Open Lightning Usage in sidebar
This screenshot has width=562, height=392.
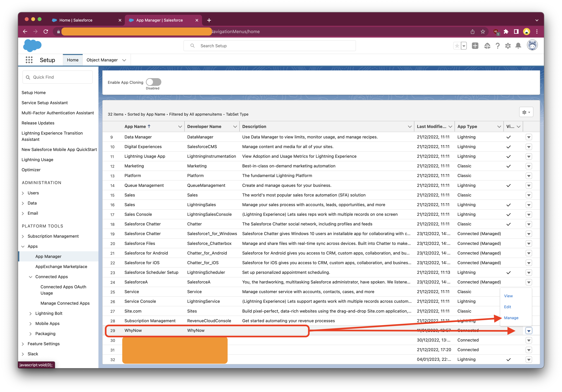[x=37, y=160]
